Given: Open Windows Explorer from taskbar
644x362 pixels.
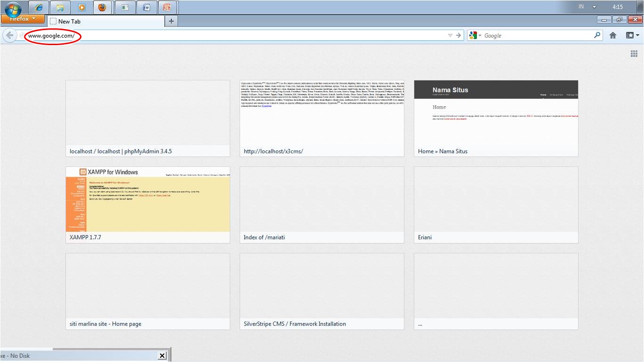Looking at the screenshot, I should click(x=60, y=8).
